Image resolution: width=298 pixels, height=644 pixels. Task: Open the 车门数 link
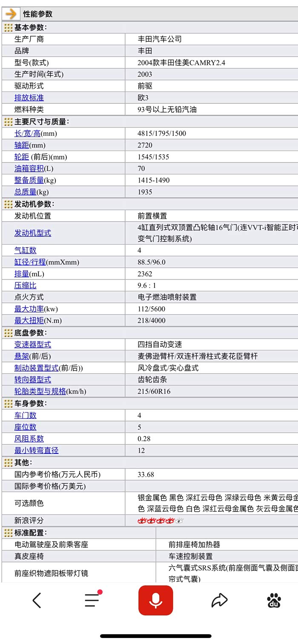26,416
